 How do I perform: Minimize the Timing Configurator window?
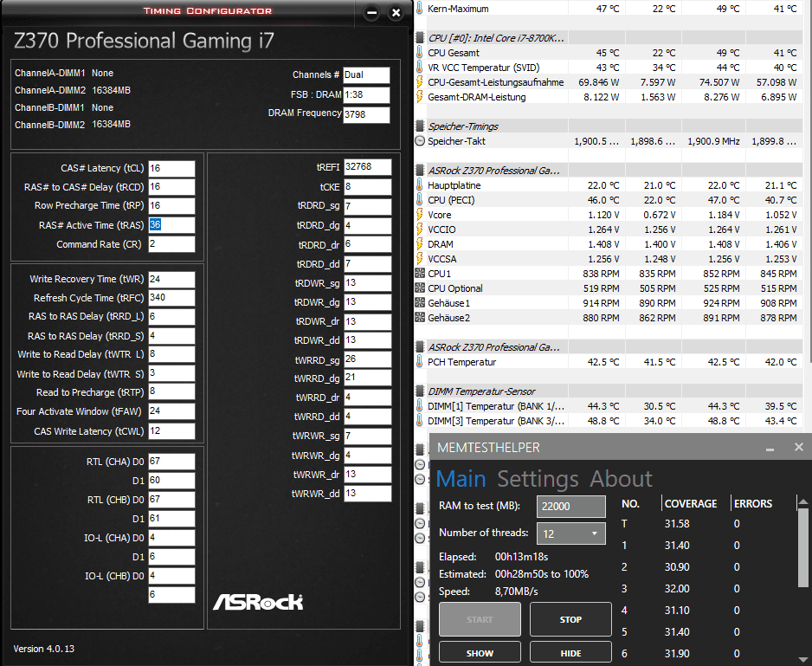[x=371, y=12]
